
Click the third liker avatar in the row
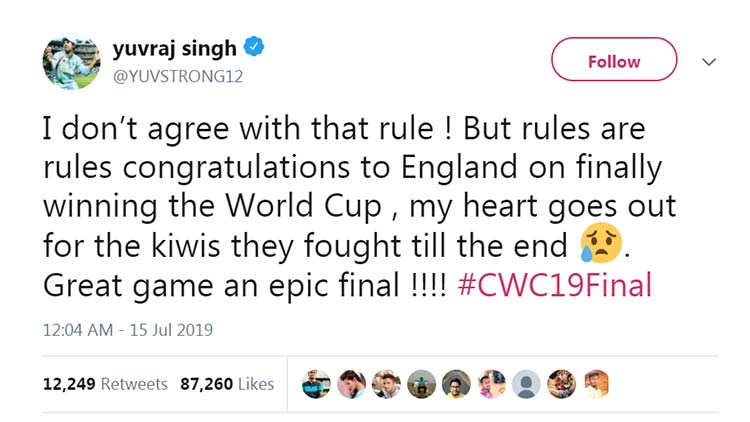pos(387,383)
